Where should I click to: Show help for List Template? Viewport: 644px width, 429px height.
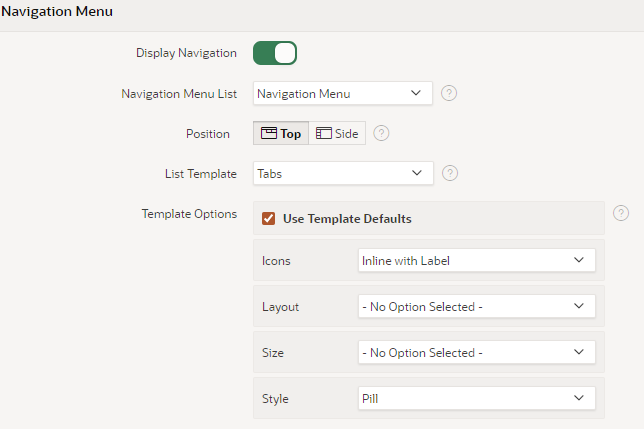(x=449, y=173)
